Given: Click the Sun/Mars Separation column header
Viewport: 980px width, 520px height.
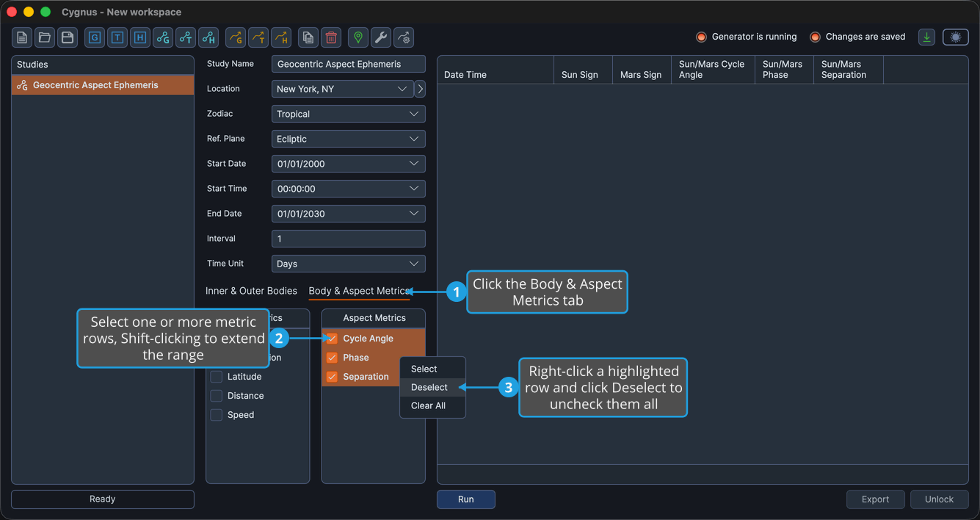Looking at the screenshot, I should point(849,70).
